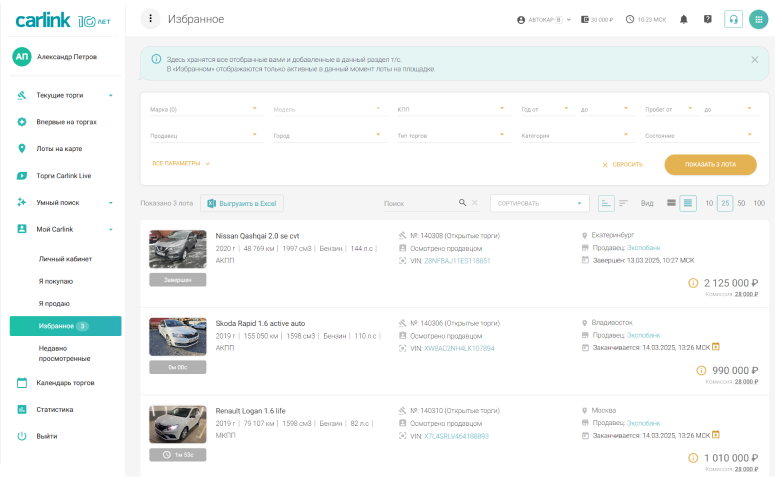Open the notifications bell
This screenshot has height=477, width=775.
coord(684,19)
